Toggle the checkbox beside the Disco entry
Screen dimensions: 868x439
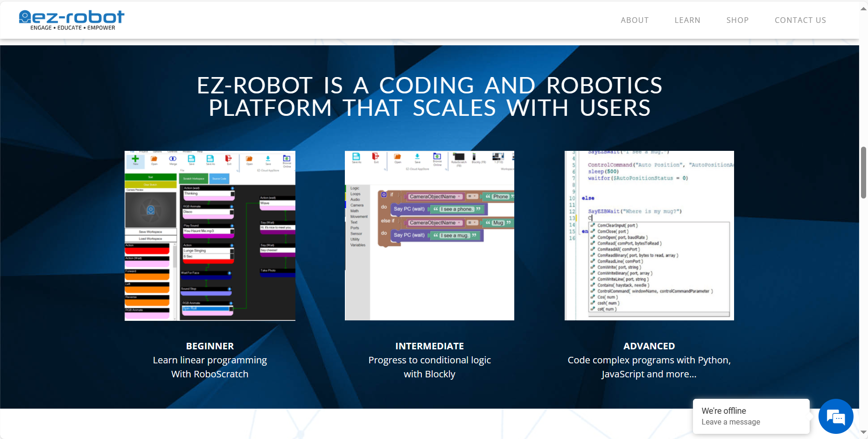[232, 212]
